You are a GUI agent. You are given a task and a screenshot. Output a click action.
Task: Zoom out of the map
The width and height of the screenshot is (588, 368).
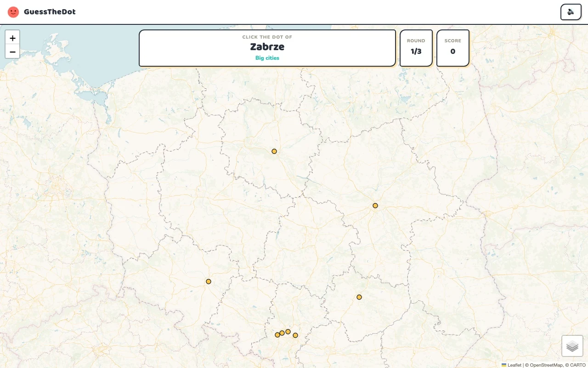click(12, 52)
